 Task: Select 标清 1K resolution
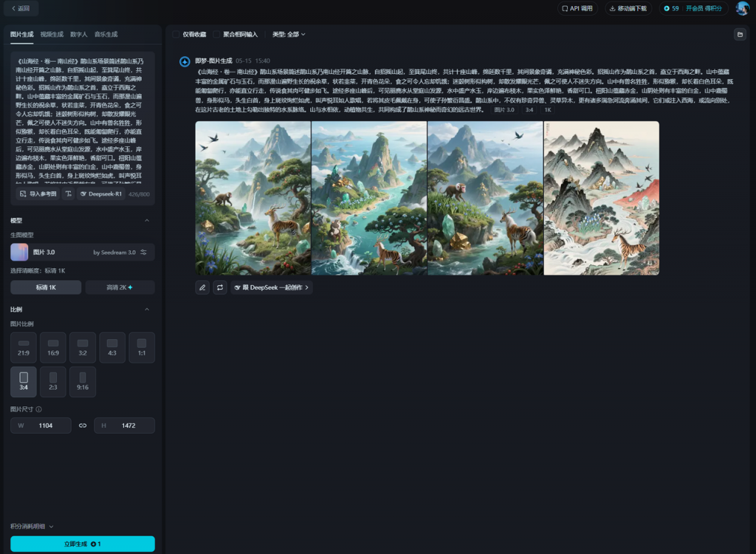click(x=46, y=287)
